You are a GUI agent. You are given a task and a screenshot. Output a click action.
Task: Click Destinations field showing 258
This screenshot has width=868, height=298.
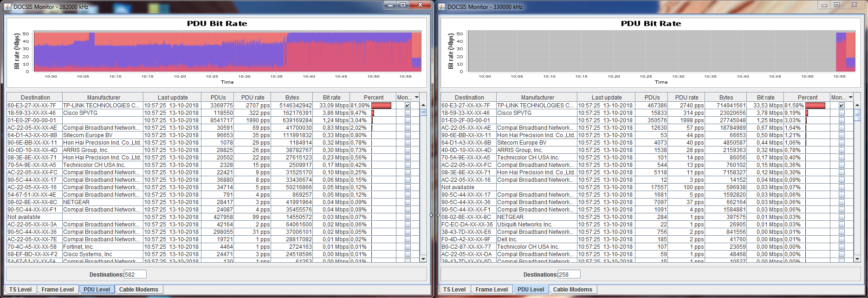coord(569,274)
